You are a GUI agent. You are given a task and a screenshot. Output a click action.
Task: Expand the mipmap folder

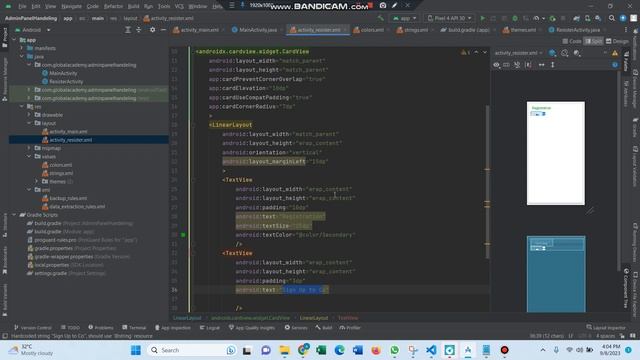(29, 148)
